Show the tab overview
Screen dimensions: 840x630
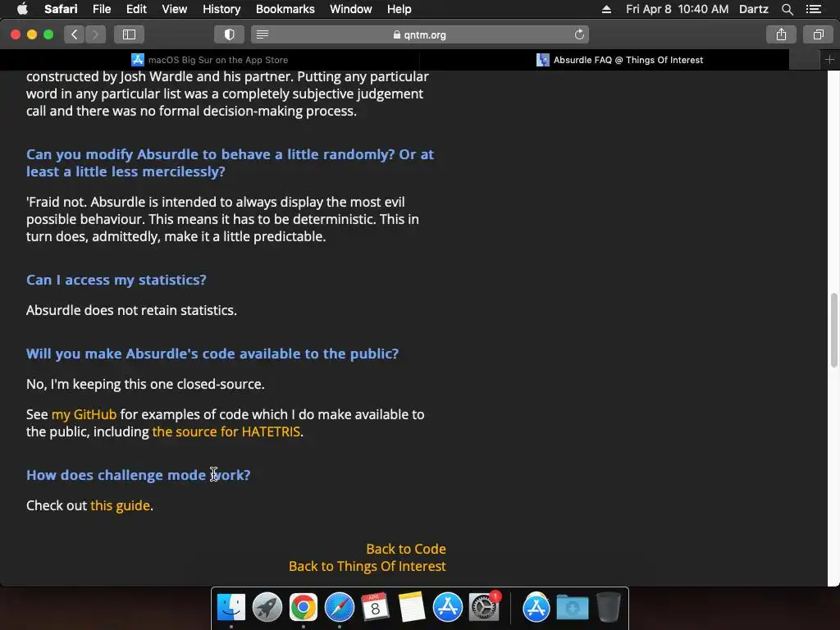click(x=818, y=34)
